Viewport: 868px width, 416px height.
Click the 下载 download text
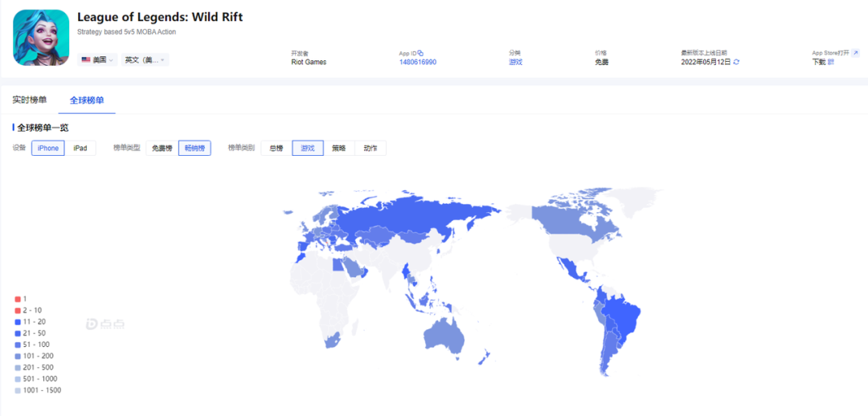tap(819, 62)
